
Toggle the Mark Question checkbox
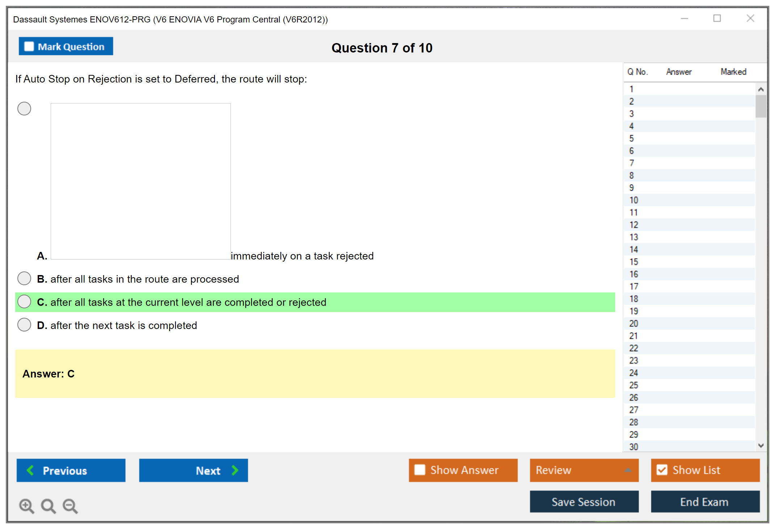click(x=29, y=47)
